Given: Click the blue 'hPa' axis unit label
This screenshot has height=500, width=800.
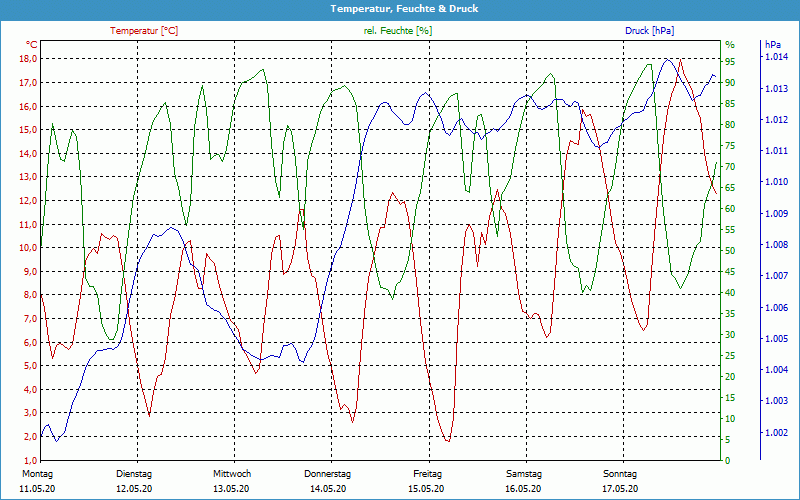Looking at the screenshot, I should tap(773, 45).
